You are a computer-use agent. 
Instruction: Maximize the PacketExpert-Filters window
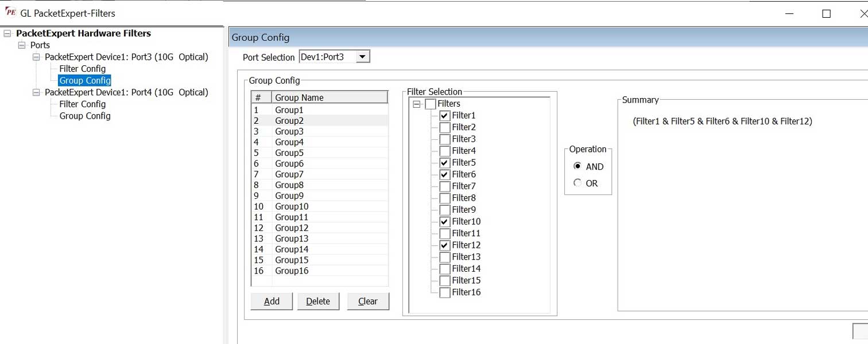pos(826,14)
